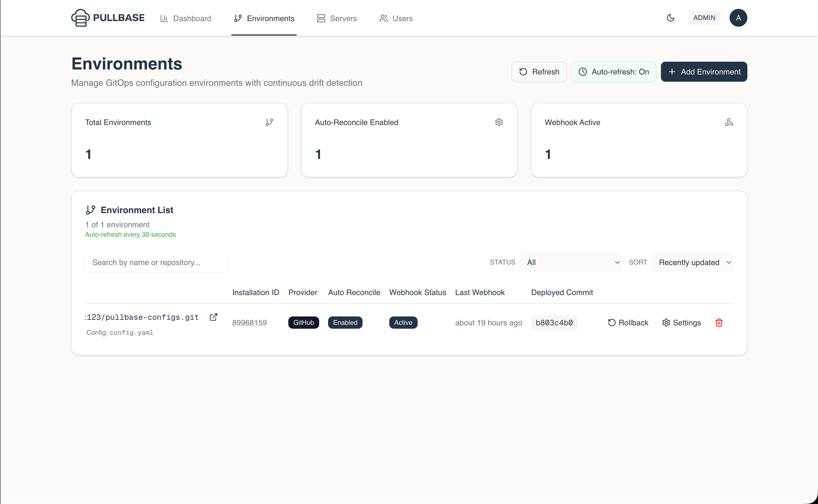This screenshot has height=504, width=818.
Task: Select the branch icon on Total Environments card
Action: 269,122
